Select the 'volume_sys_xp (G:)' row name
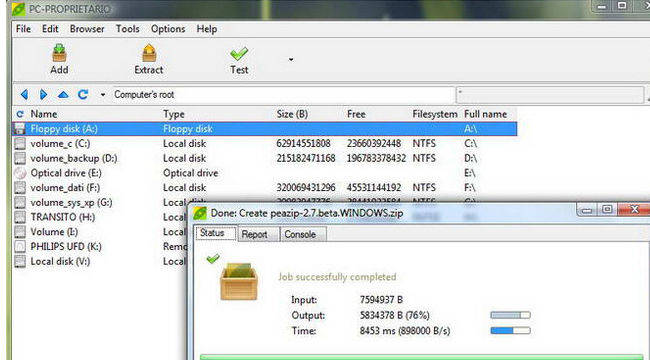 tap(71, 202)
